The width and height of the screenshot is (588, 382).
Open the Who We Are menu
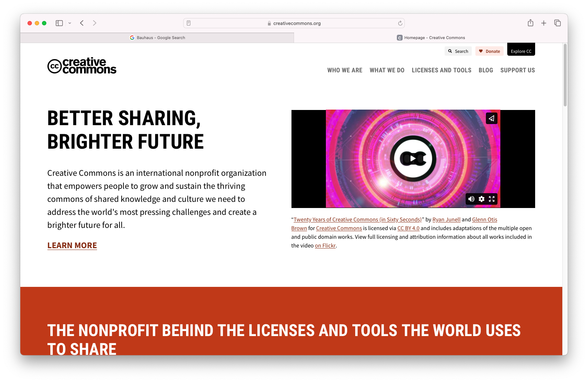click(345, 70)
